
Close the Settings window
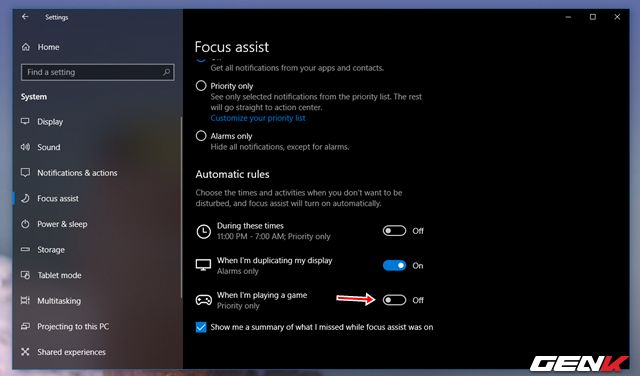point(617,17)
